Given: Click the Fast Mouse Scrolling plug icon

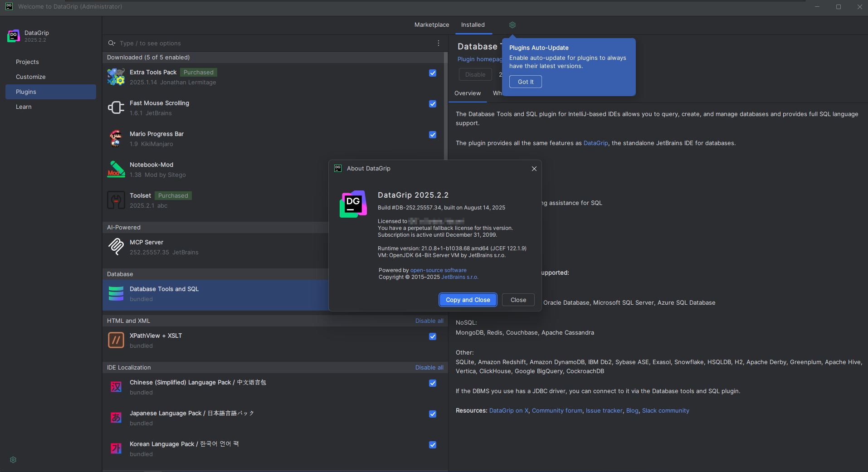Looking at the screenshot, I should (116, 108).
